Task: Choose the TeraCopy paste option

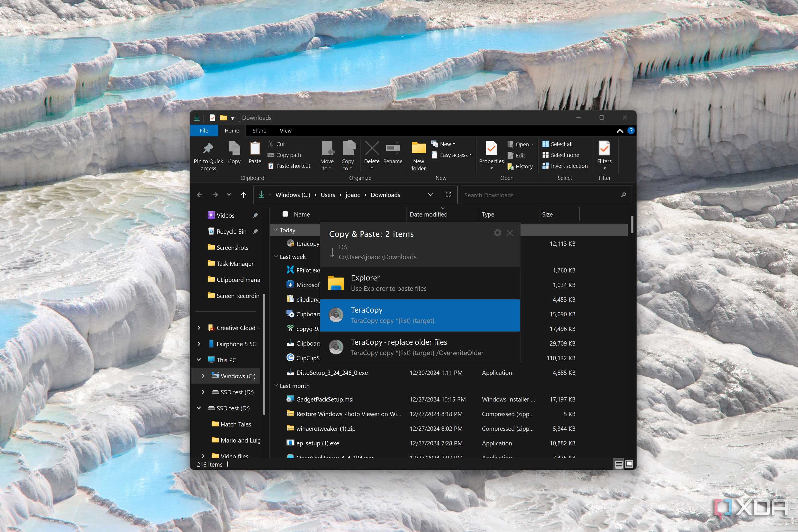Action: (x=420, y=315)
